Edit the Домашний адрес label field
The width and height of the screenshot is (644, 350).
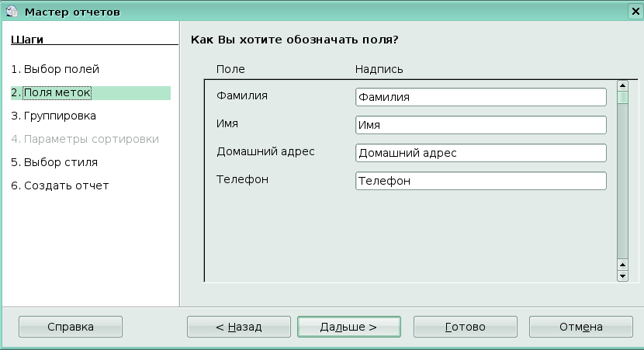click(x=480, y=153)
